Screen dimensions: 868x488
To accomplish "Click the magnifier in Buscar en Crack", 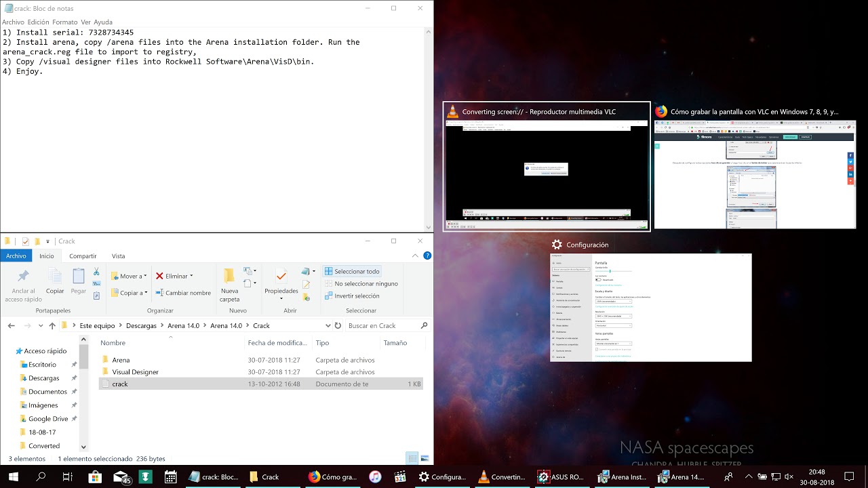I will pyautogui.click(x=425, y=326).
